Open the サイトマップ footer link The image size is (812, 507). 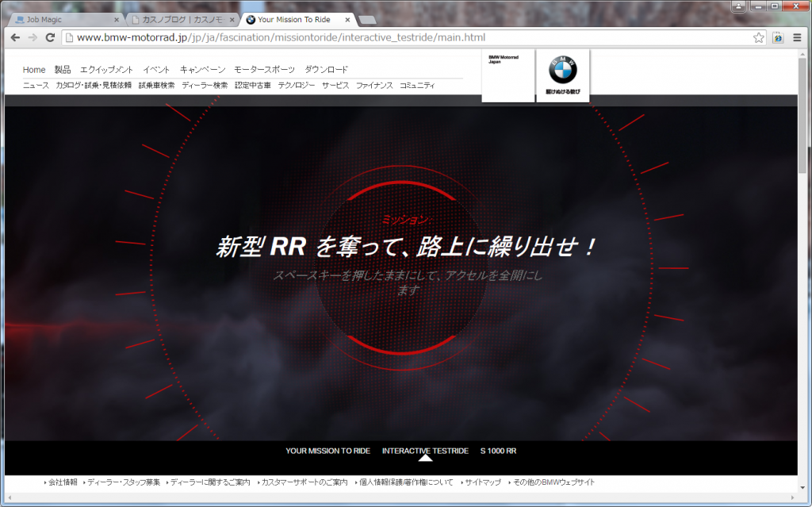click(x=483, y=482)
